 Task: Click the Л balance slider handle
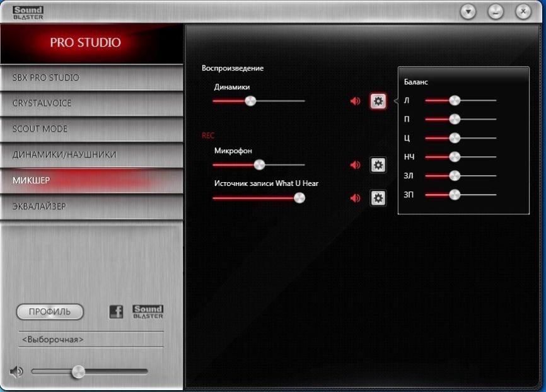(455, 101)
